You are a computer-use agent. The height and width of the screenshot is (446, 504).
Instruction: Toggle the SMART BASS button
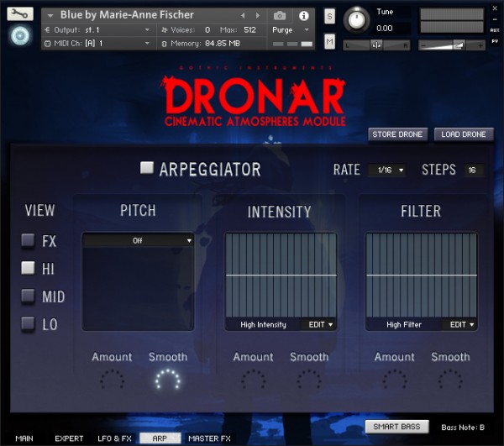tap(397, 427)
